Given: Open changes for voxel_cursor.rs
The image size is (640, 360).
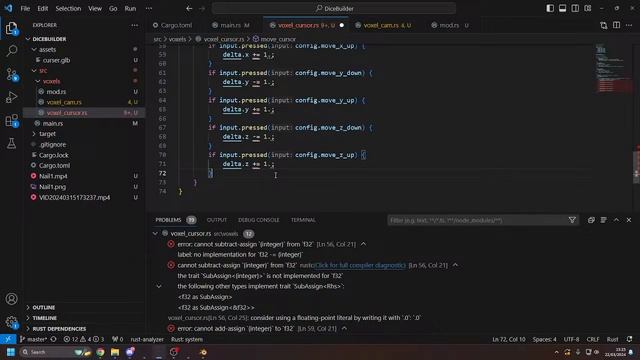Looking at the screenshot, I should [x=604, y=25].
